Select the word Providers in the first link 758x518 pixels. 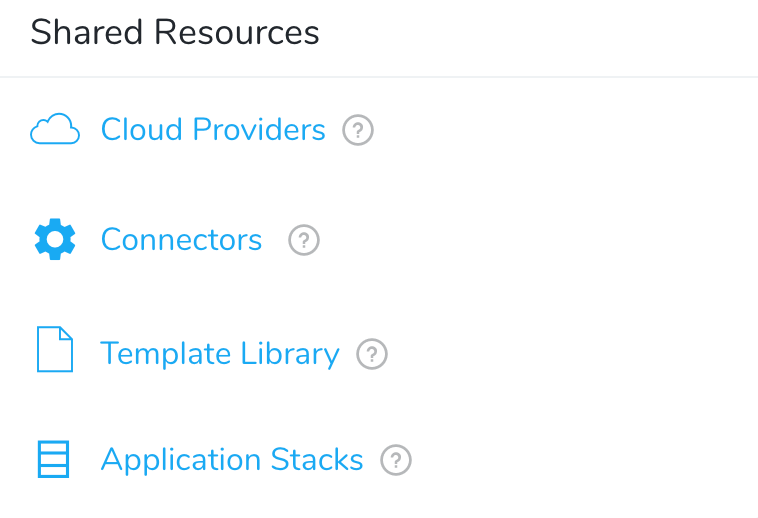point(259,130)
